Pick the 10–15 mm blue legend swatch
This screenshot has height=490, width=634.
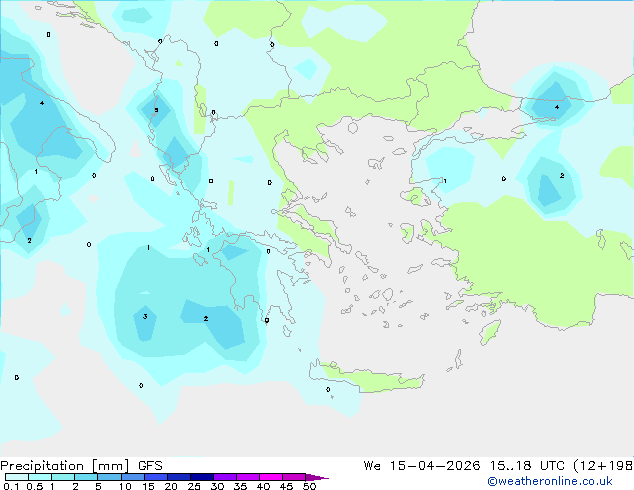click(133, 477)
